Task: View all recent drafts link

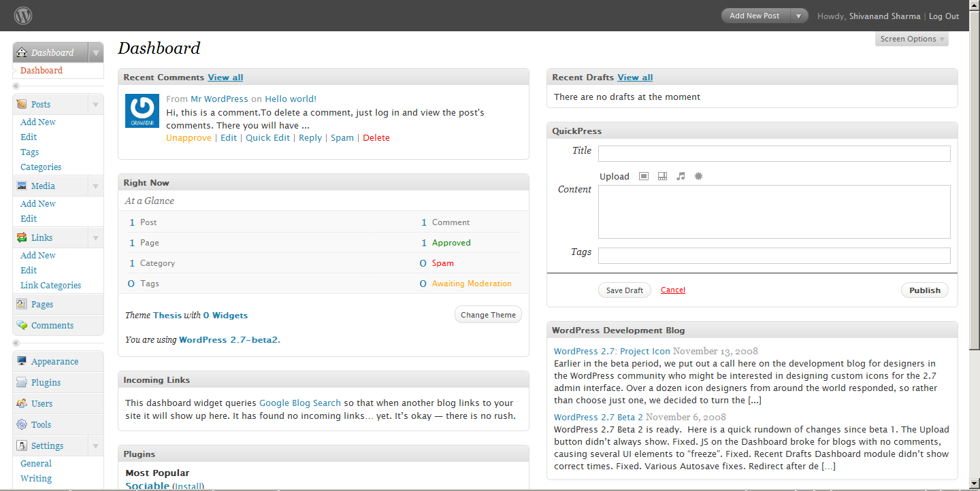Action: coord(635,77)
